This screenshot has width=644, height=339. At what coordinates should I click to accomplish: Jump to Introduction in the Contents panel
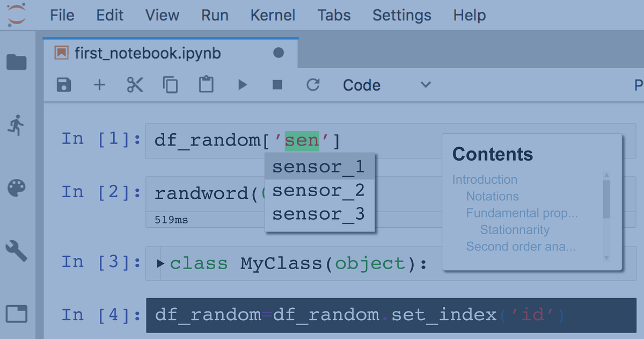coord(485,179)
